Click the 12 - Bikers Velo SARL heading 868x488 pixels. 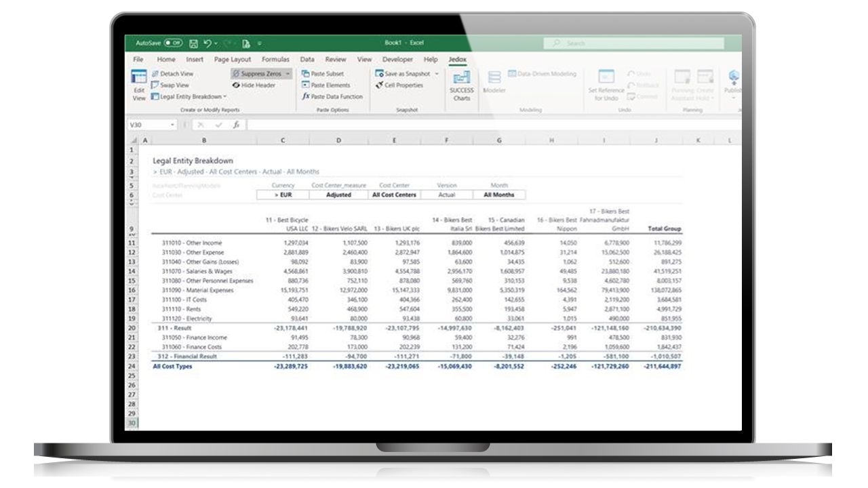(x=340, y=229)
